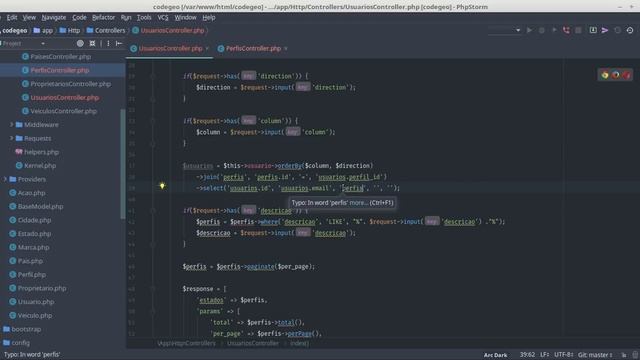Viewport: 640px width, 360px height.
Task: Select the bootstrap folder in tree
Action: coord(26,329)
